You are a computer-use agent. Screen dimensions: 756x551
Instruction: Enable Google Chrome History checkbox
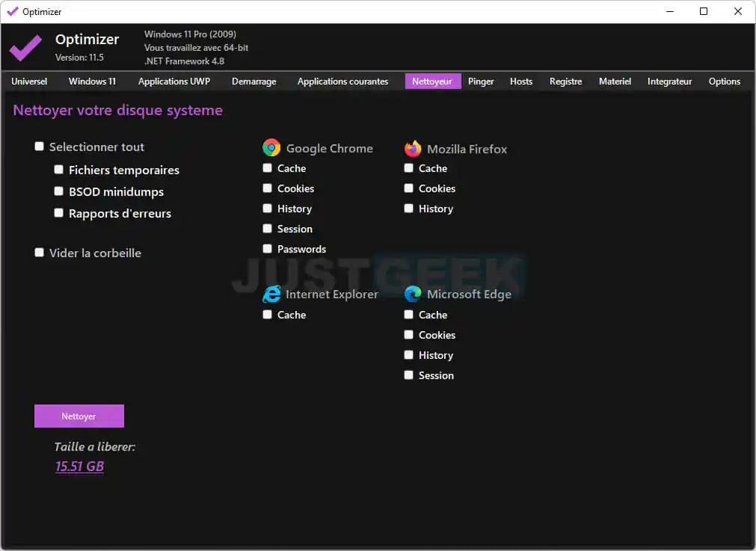(267, 209)
